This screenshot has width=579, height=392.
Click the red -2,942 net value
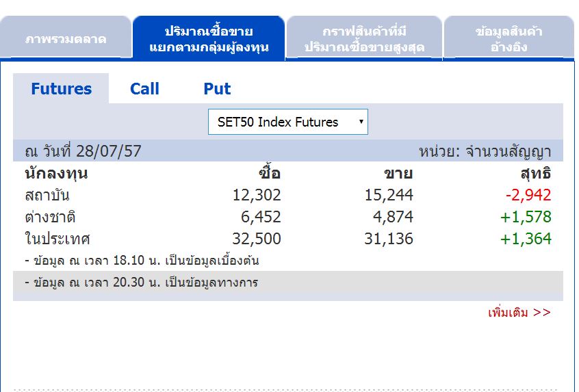528,196
